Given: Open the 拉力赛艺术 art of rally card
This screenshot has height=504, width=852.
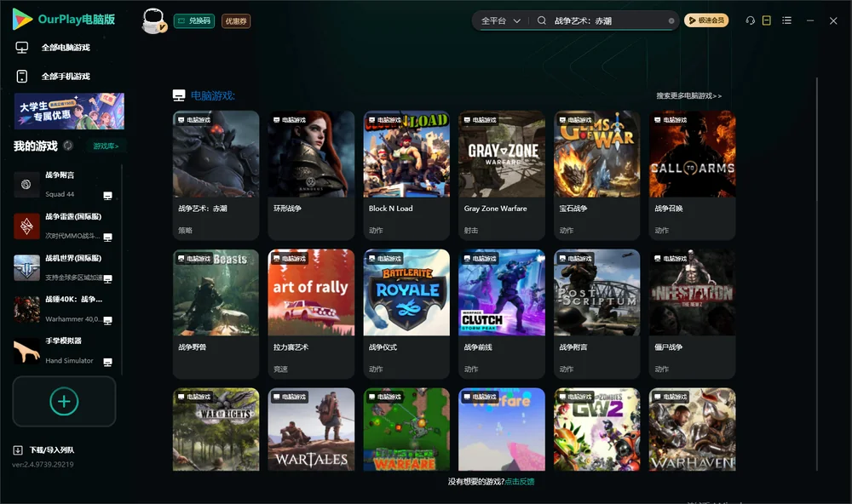Looking at the screenshot, I should tap(311, 313).
